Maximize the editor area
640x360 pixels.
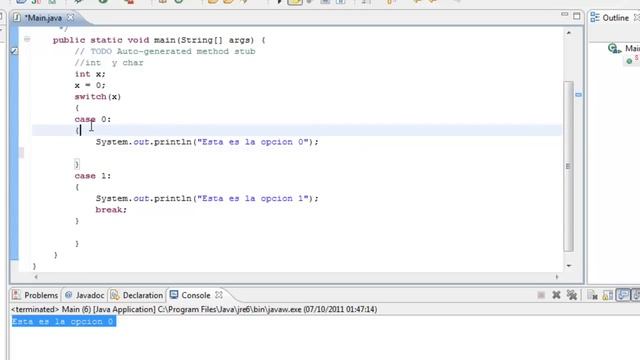[577, 16]
